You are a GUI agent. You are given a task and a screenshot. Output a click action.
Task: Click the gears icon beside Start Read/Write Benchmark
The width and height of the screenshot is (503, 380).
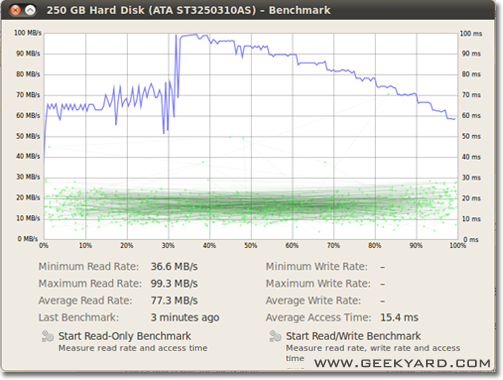(275, 336)
